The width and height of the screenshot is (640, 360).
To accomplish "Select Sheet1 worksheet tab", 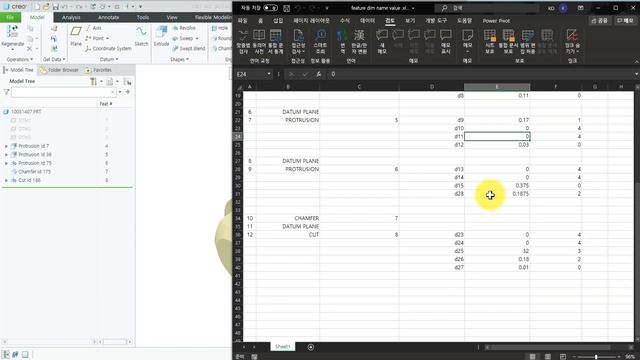I will tap(282, 347).
